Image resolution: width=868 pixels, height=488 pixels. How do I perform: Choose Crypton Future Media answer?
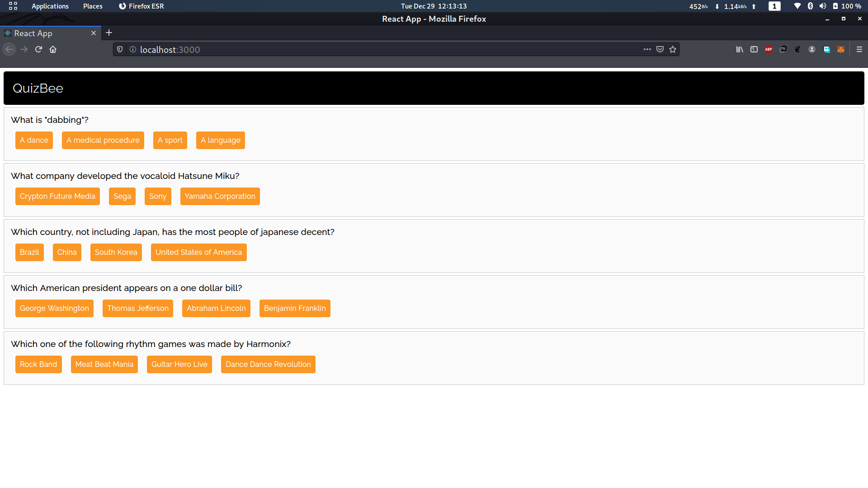(57, 197)
